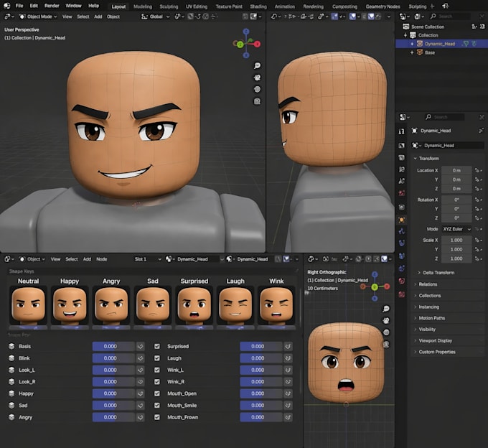This screenshot has height=448, width=488.
Task: Open the XYZ Euler rotation mode dropdown
Action: point(456,229)
